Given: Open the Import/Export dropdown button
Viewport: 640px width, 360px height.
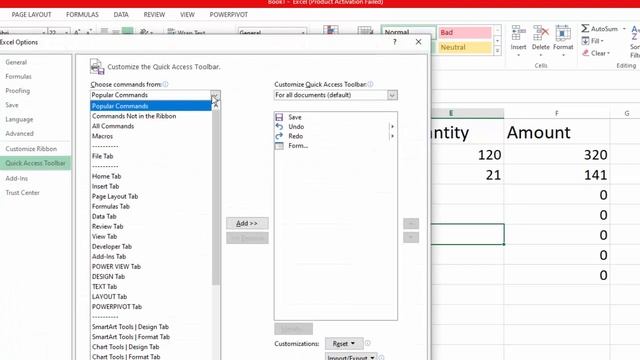Looking at the screenshot, I should [351, 357].
